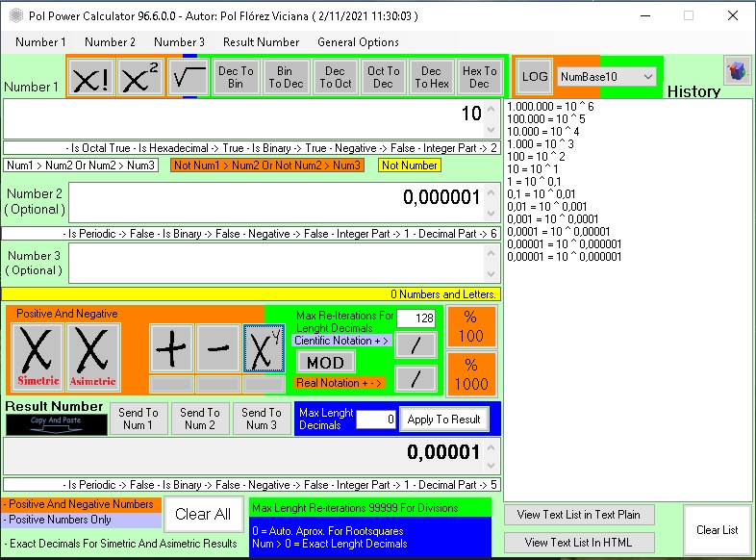Click the X to the Y power button
Image resolution: width=756 pixels, height=560 pixels.
pyautogui.click(x=265, y=348)
